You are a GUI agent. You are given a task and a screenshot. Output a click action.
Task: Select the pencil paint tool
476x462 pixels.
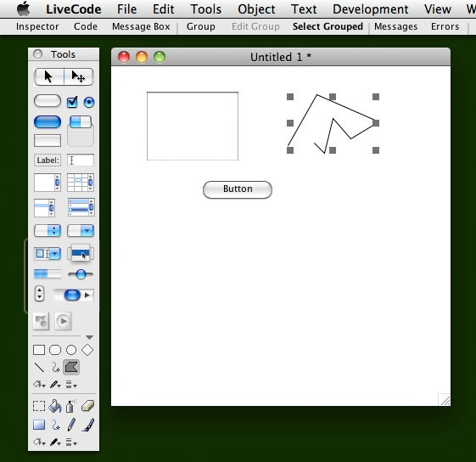(71, 425)
